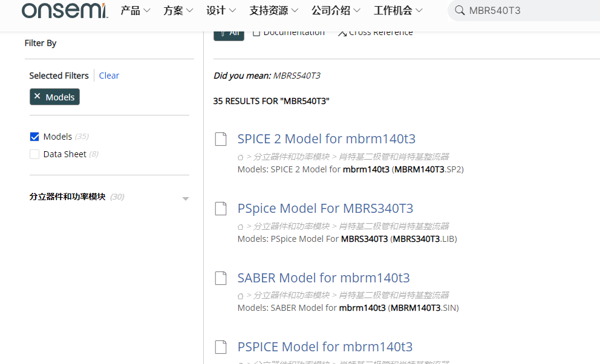Click document icon beside PSpice Model For MBRS340T3
The width and height of the screenshot is (600, 364).
(221, 209)
